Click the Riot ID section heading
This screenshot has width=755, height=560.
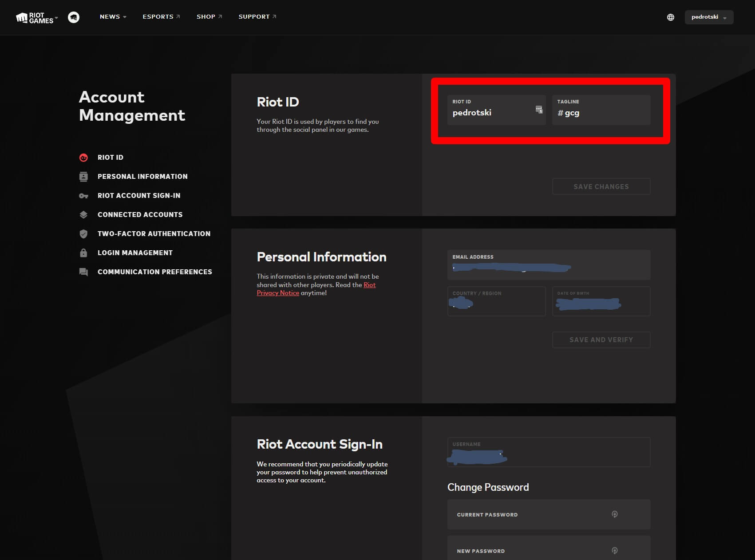pyautogui.click(x=278, y=102)
